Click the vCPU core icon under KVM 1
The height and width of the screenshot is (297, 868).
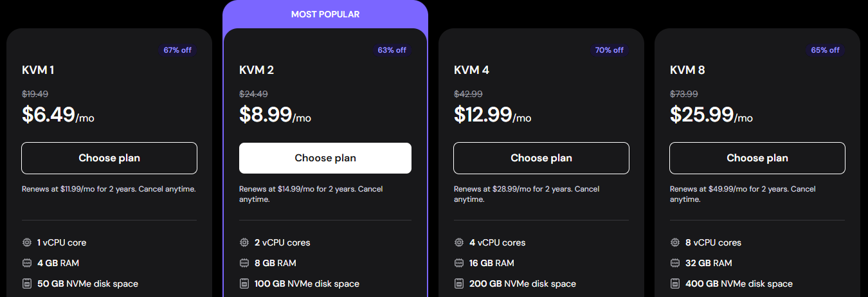click(x=27, y=242)
